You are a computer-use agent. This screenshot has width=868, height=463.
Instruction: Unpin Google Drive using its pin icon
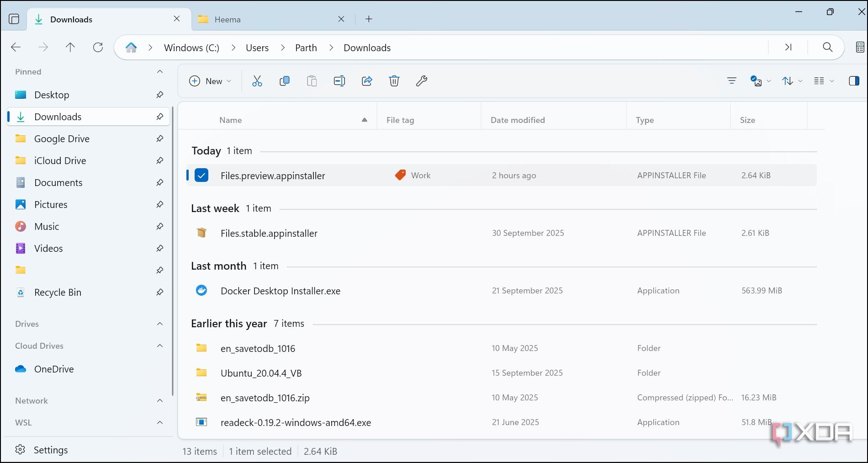[x=159, y=138]
